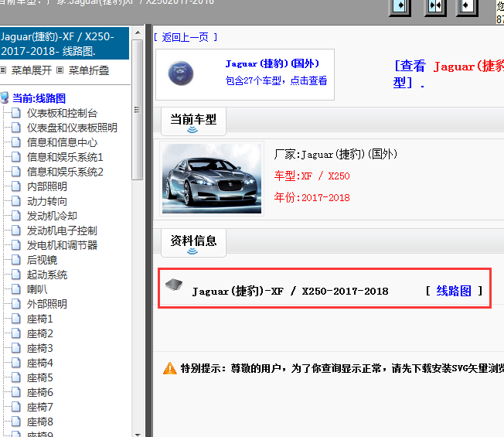Click Jaguar(捷豹)-XF / X250-2017-2018 entry text
The width and height of the screenshot is (504, 437).
[290, 291]
